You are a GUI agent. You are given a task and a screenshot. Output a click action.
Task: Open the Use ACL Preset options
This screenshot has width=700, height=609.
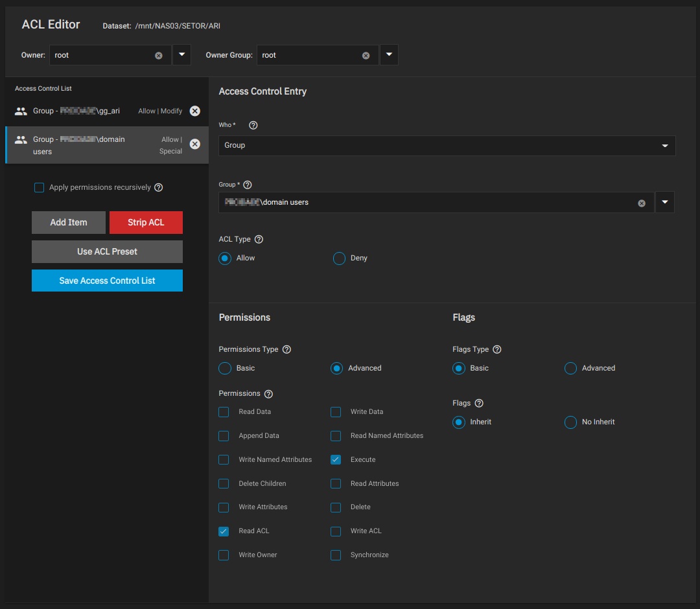click(107, 251)
